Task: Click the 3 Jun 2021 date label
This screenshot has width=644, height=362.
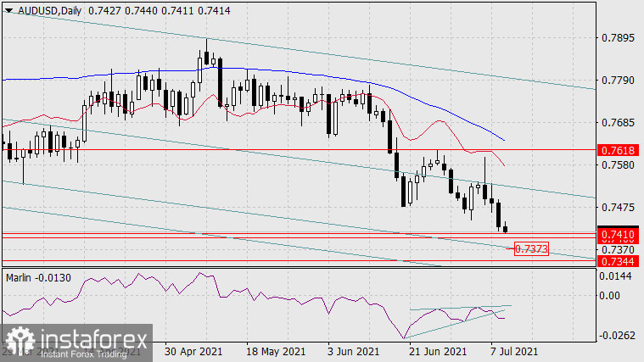Action: [x=354, y=351]
